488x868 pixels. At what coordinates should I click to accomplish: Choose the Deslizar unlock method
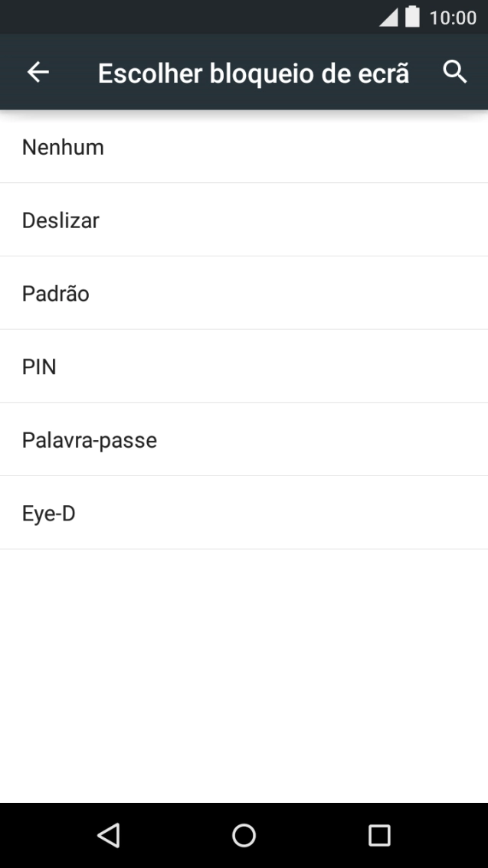(244, 220)
